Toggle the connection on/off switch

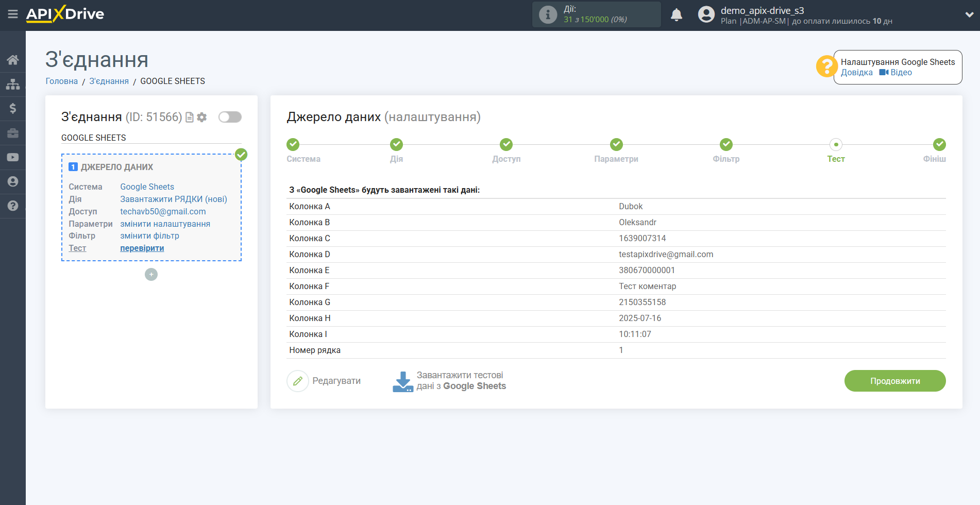pos(230,117)
